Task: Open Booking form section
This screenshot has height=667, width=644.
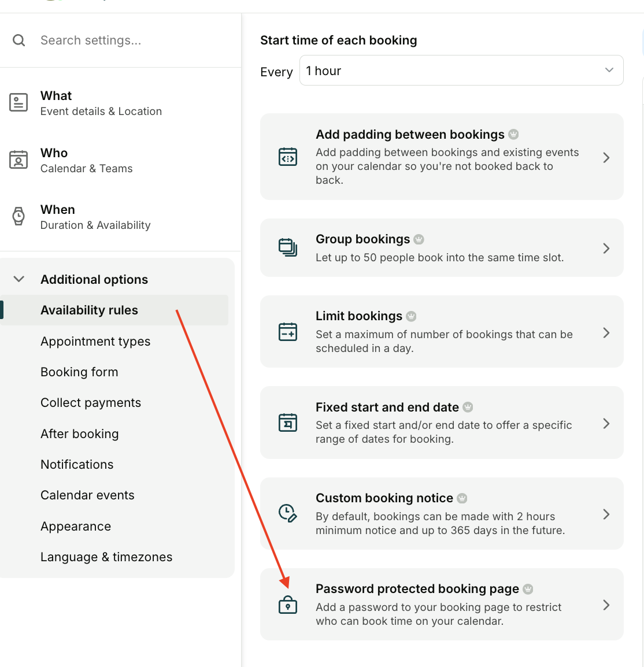Action: click(79, 372)
